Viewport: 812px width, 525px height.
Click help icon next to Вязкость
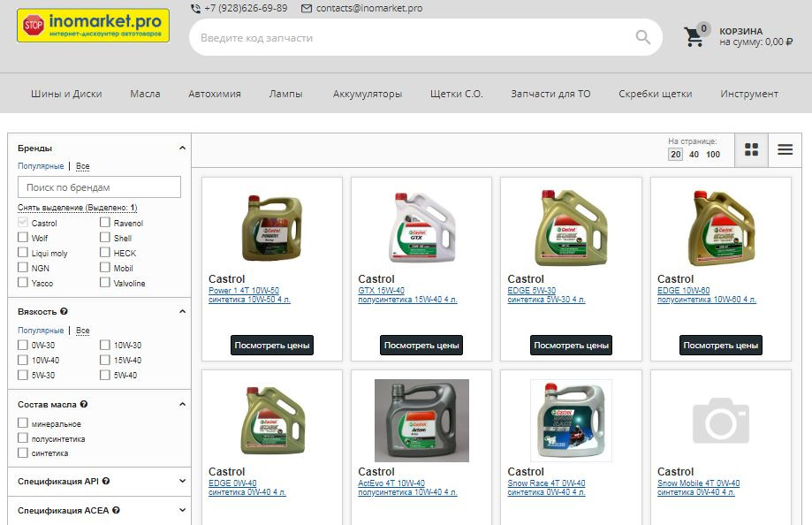pos(64,311)
